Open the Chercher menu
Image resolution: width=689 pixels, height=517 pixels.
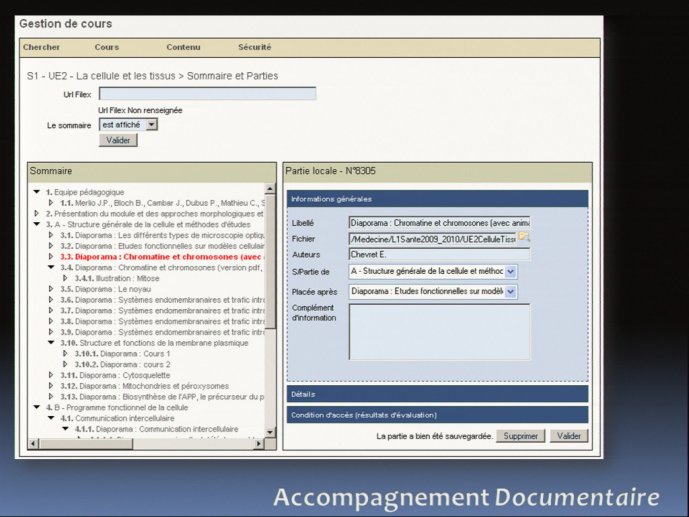coord(41,47)
